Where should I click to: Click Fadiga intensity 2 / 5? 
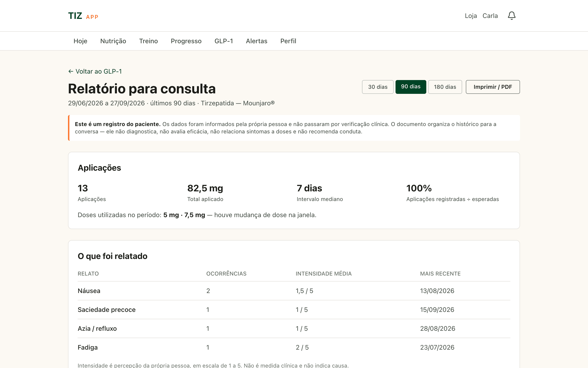click(302, 347)
